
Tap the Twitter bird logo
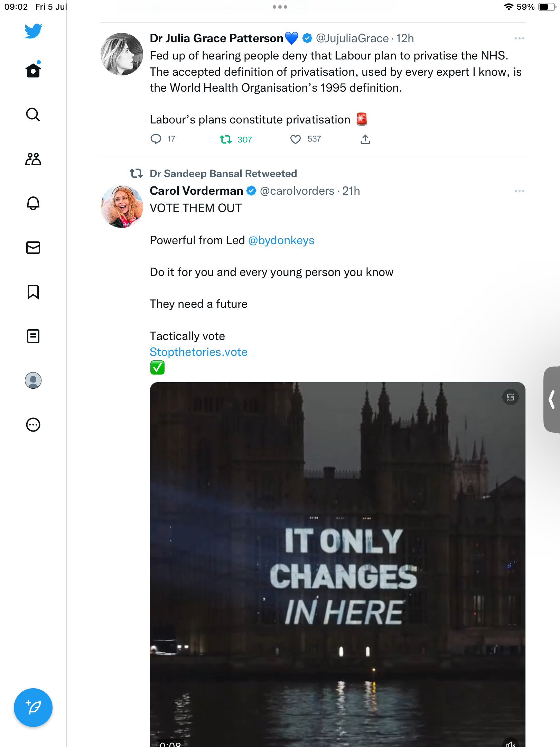tap(33, 31)
